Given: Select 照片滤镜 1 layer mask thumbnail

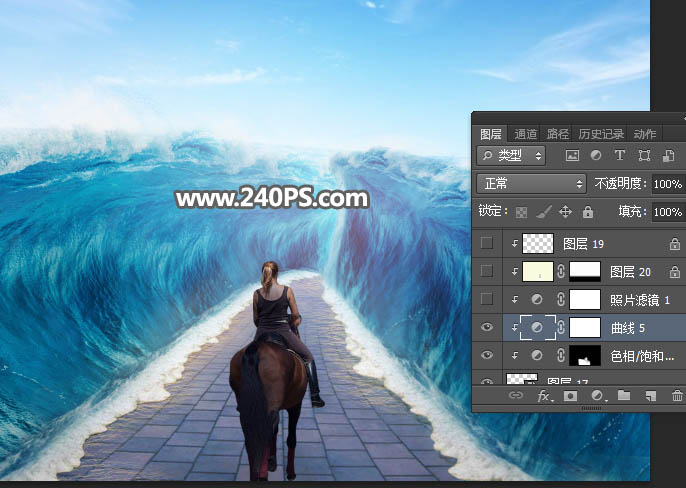Looking at the screenshot, I should coord(585,299).
